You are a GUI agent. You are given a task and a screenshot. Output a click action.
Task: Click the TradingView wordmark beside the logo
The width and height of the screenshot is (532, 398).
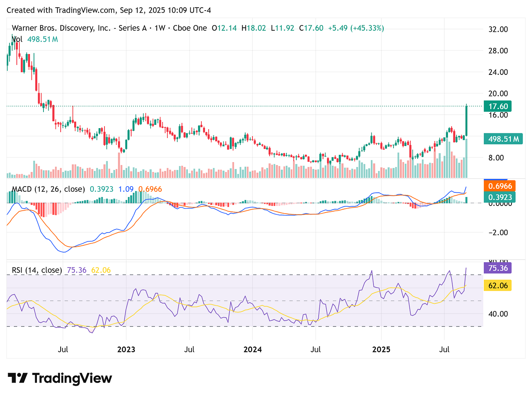tap(72, 378)
